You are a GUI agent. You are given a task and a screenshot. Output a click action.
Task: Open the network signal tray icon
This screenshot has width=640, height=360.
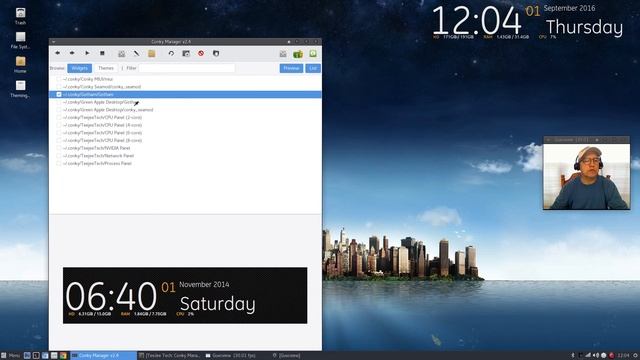588,356
